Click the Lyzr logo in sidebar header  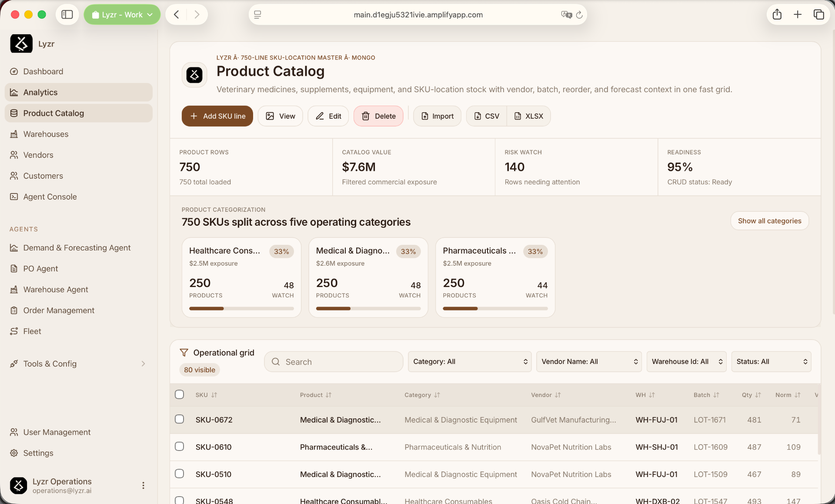pyautogui.click(x=21, y=43)
